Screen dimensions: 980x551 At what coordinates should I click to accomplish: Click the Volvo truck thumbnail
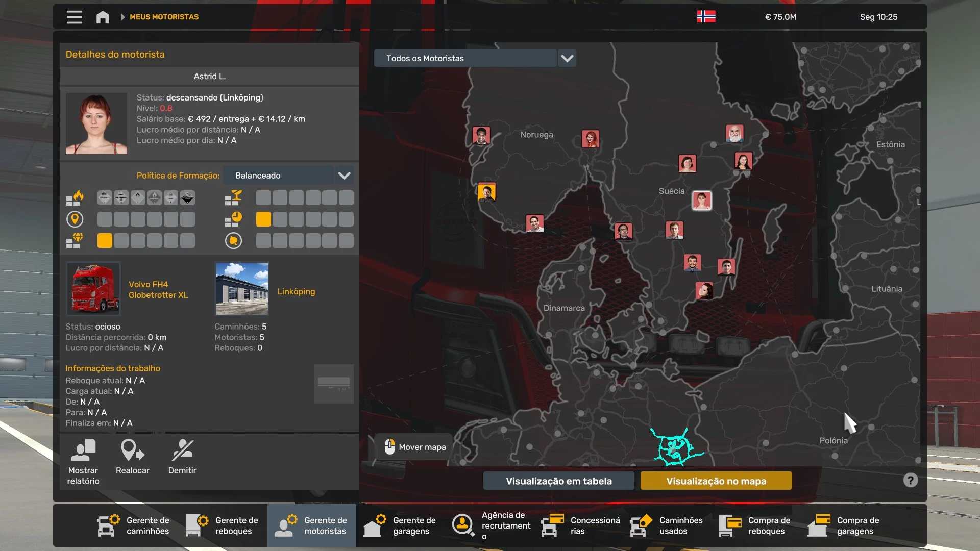point(93,289)
